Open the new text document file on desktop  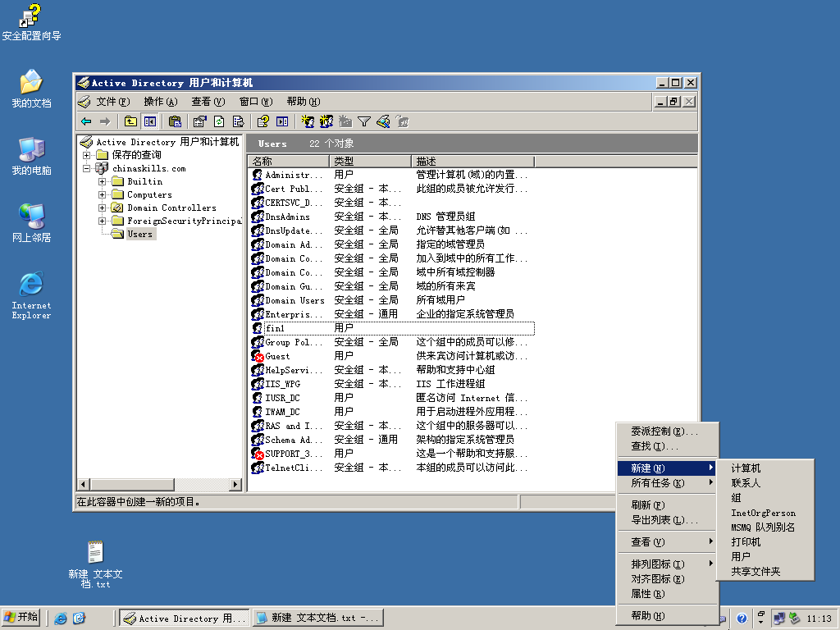[95, 564]
